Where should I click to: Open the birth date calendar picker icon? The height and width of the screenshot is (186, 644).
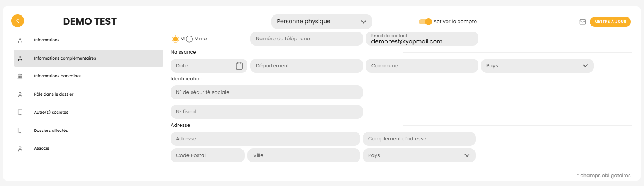(x=239, y=66)
